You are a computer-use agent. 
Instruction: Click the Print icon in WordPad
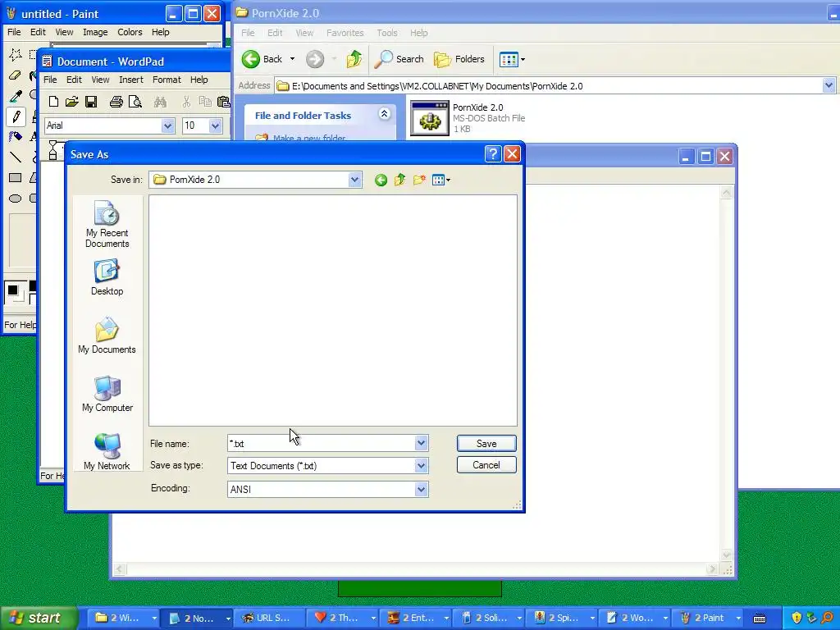pos(116,101)
